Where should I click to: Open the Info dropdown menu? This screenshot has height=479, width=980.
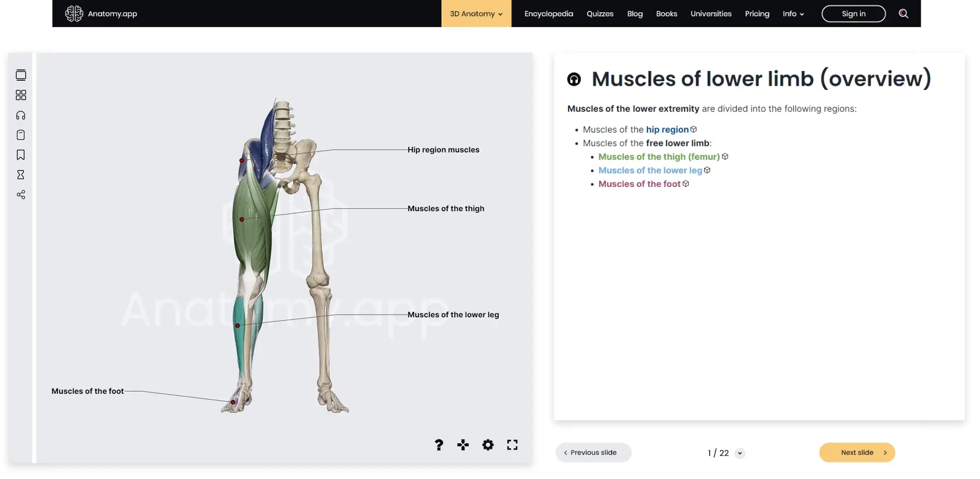(792, 13)
